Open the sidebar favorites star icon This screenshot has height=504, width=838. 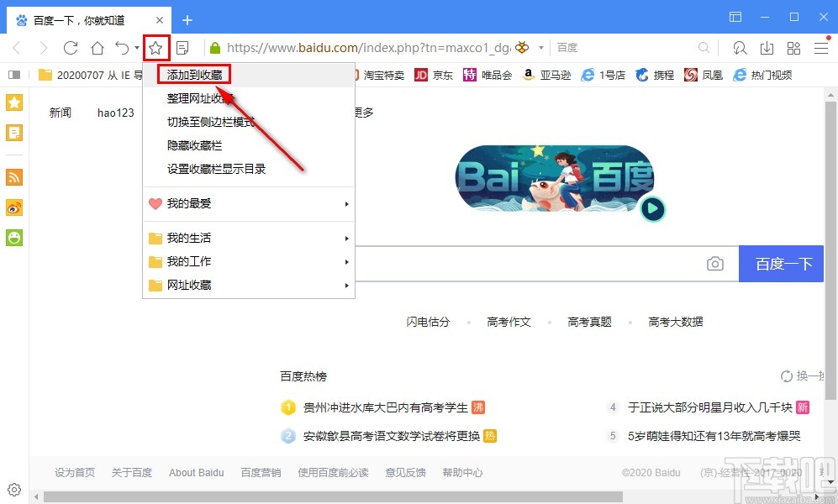(x=14, y=102)
